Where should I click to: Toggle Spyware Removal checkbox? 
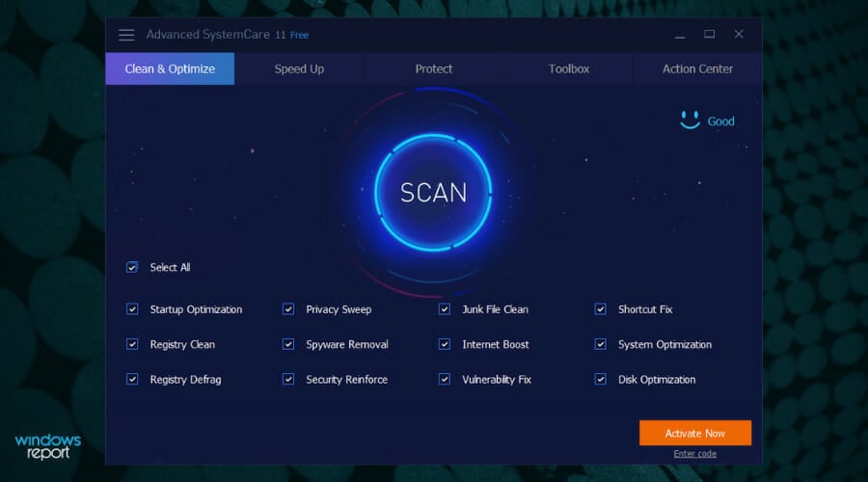(x=287, y=344)
